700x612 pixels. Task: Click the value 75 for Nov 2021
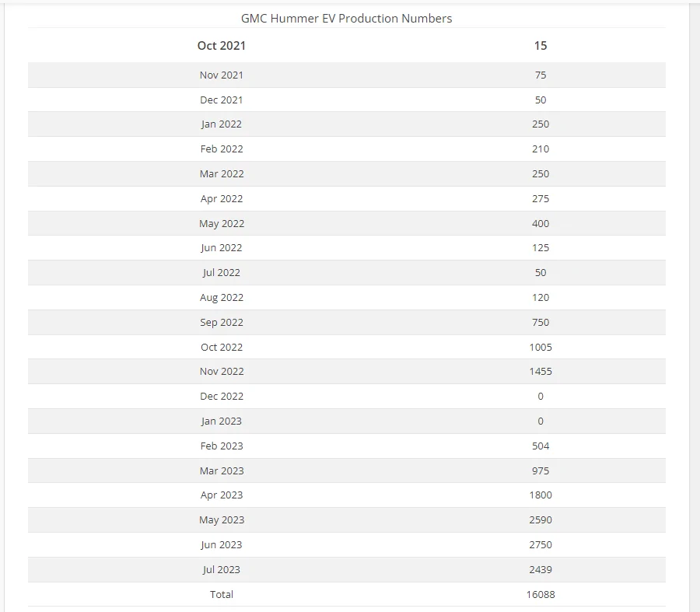point(541,75)
